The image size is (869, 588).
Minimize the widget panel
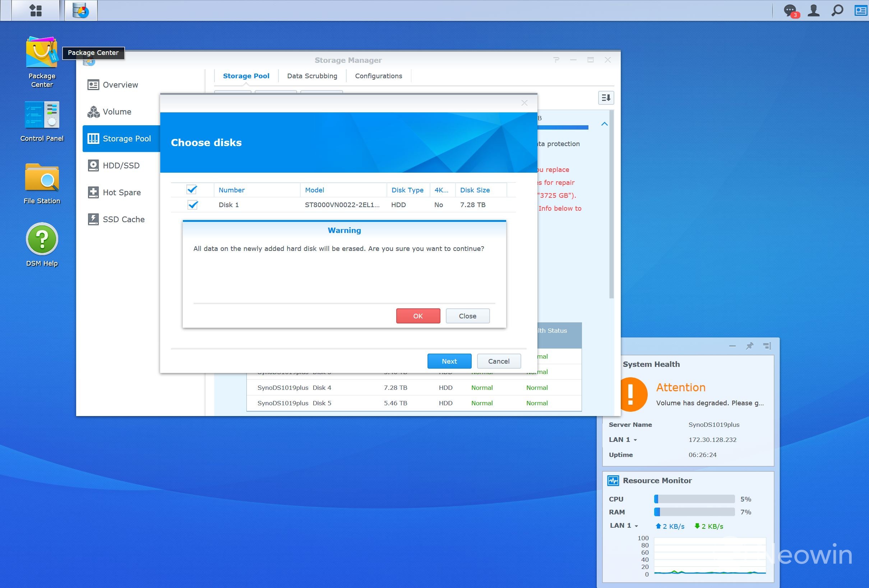coord(732,346)
